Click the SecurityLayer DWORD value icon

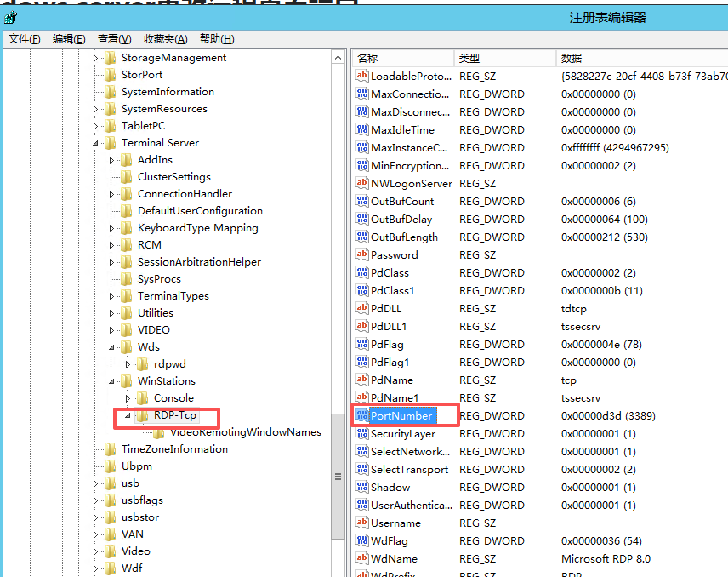coord(361,434)
